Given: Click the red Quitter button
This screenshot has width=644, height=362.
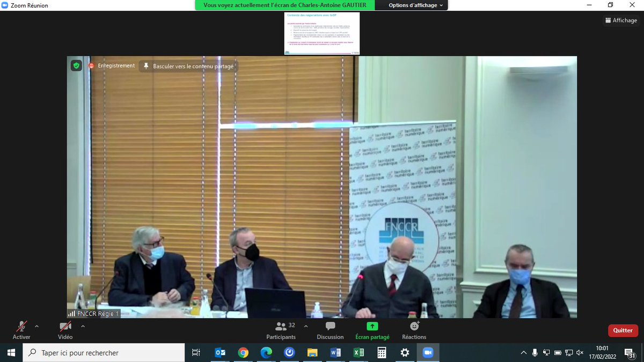Looking at the screenshot, I should click(x=623, y=330).
